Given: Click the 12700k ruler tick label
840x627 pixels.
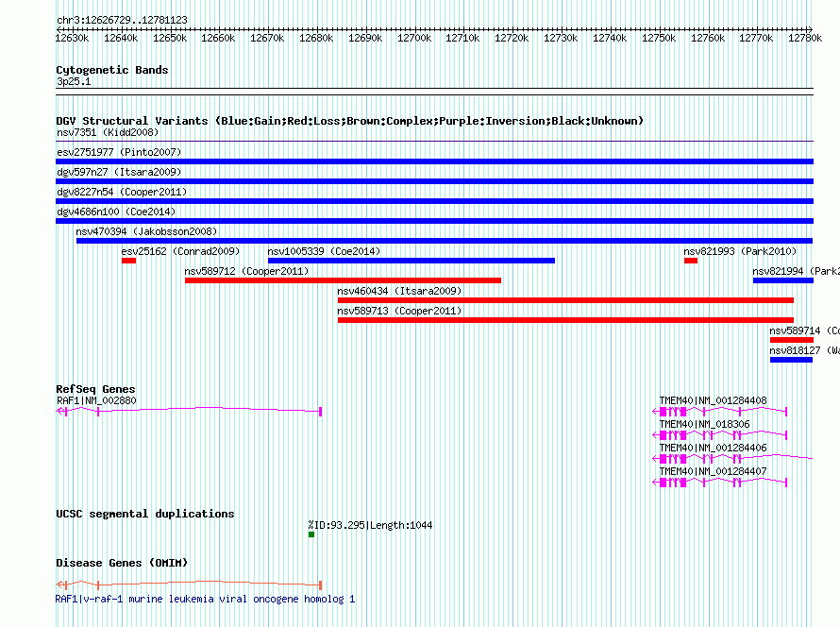Looking at the screenshot, I should [414, 38].
